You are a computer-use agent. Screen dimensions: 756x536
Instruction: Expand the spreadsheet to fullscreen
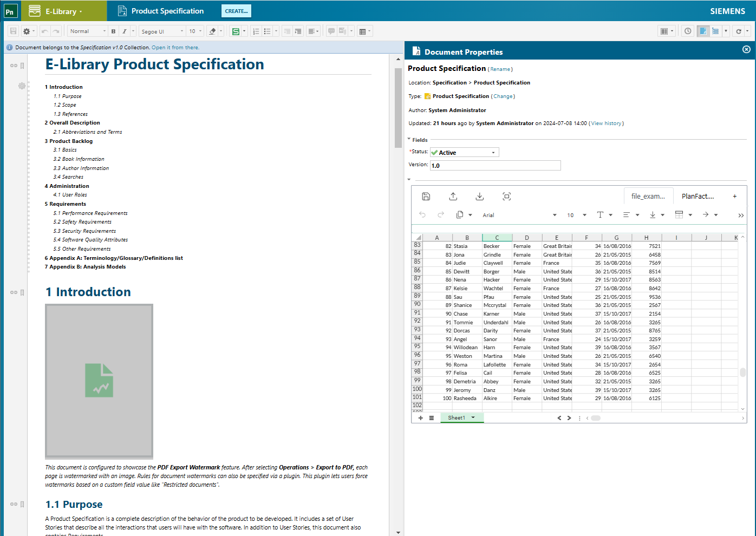coord(506,197)
